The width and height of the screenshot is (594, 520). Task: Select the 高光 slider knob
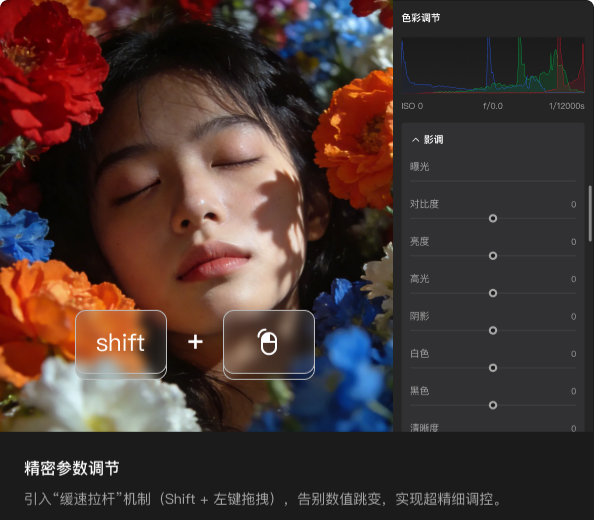click(x=493, y=293)
